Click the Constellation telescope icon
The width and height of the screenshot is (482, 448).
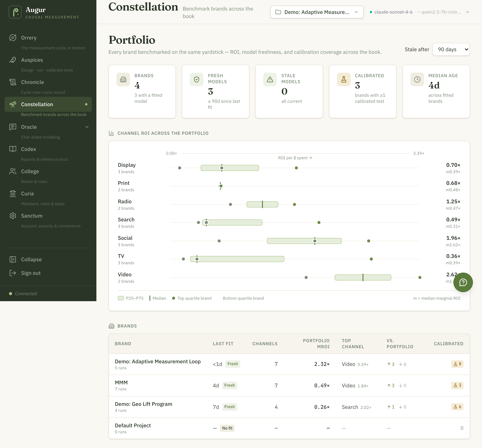(13, 104)
